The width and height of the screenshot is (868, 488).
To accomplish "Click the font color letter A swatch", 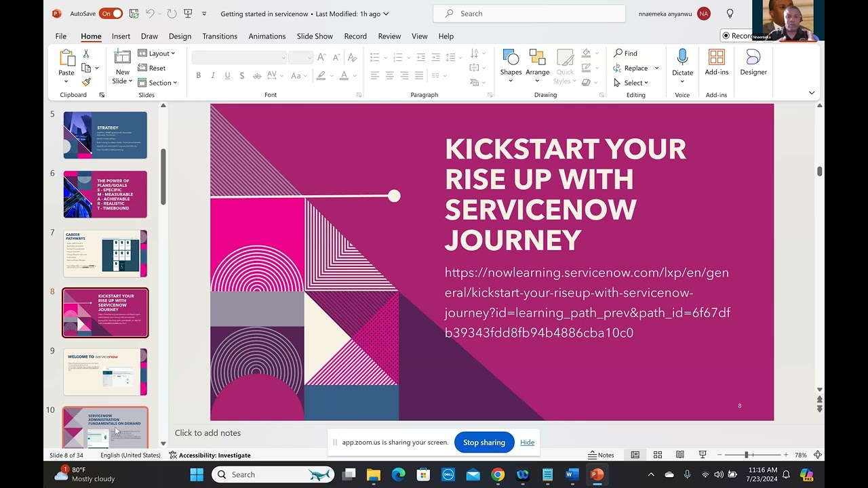I will [344, 75].
